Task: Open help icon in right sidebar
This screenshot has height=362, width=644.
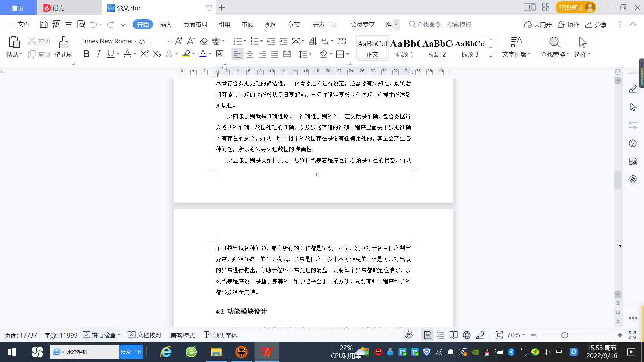Action: coord(633,143)
